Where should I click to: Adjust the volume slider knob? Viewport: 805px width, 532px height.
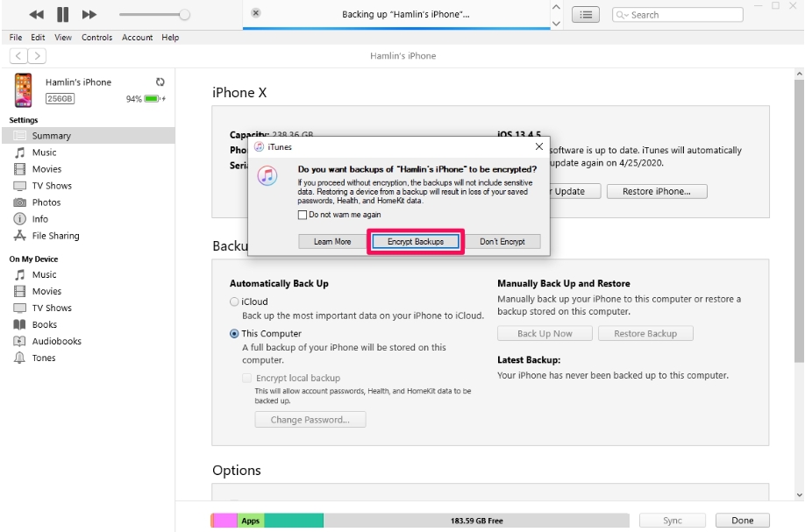pos(184,14)
